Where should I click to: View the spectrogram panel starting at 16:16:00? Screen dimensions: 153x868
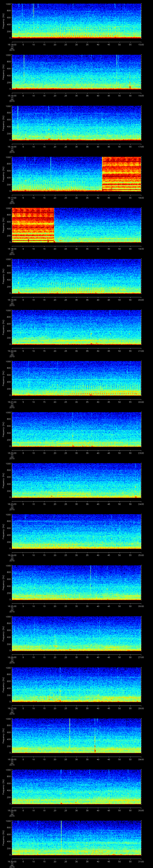(76, 123)
